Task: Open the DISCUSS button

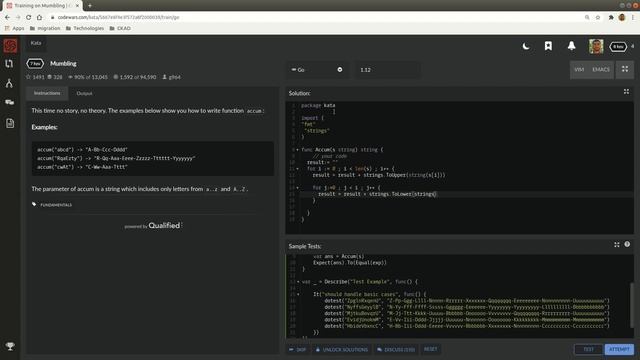Action: pyautogui.click(x=396, y=349)
